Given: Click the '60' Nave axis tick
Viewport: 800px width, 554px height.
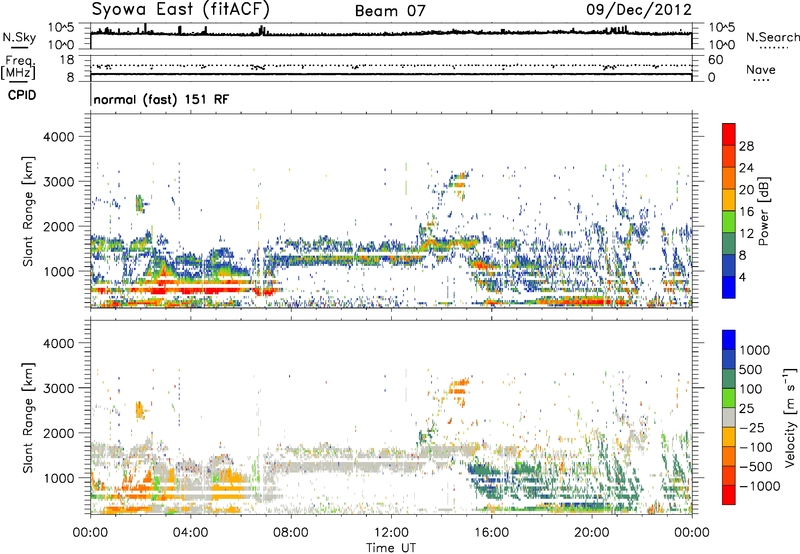Looking at the screenshot, I should [x=715, y=60].
